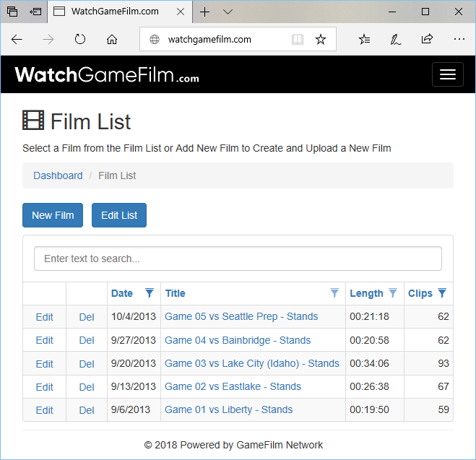Open Game 03 vs Lake City (Idaho)
The image size is (476, 460).
[x=252, y=363]
